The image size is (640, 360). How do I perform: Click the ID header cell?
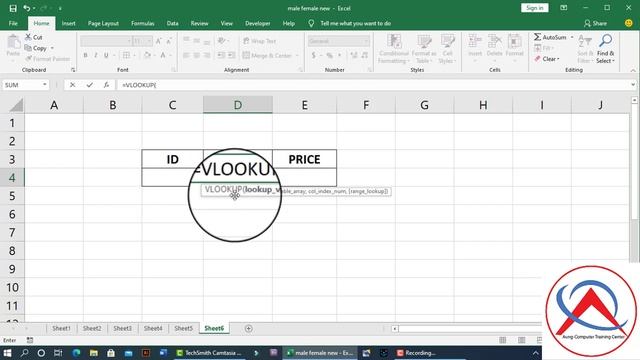coord(173,159)
